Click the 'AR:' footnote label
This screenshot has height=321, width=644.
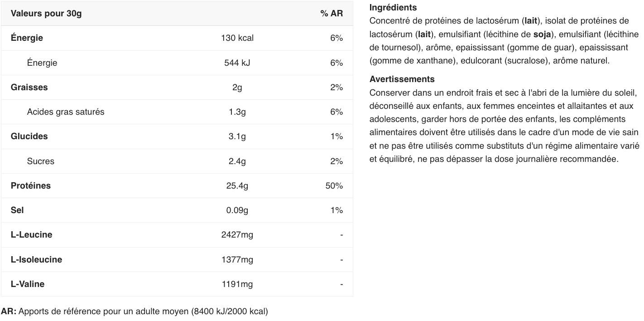[9, 311]
